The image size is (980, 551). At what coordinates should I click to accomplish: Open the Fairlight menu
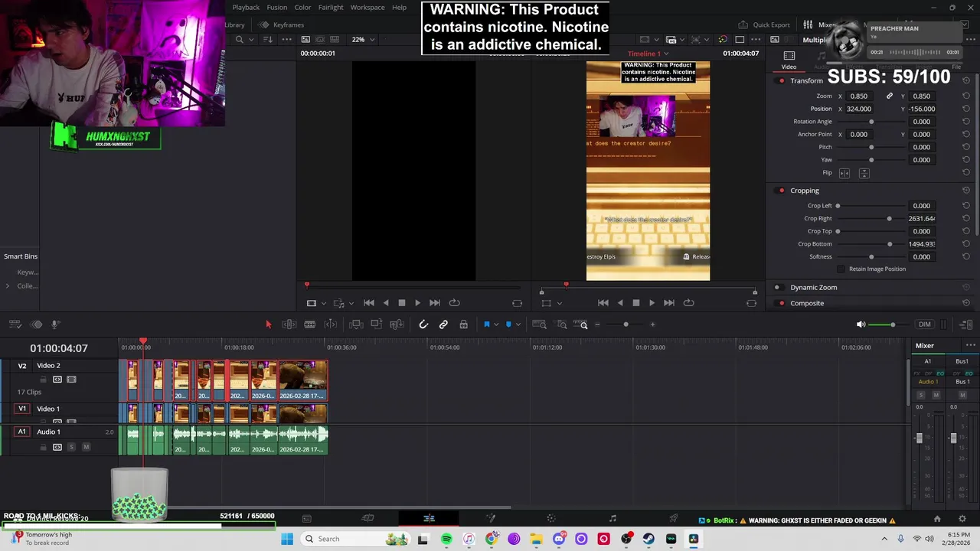click(331, 8)
